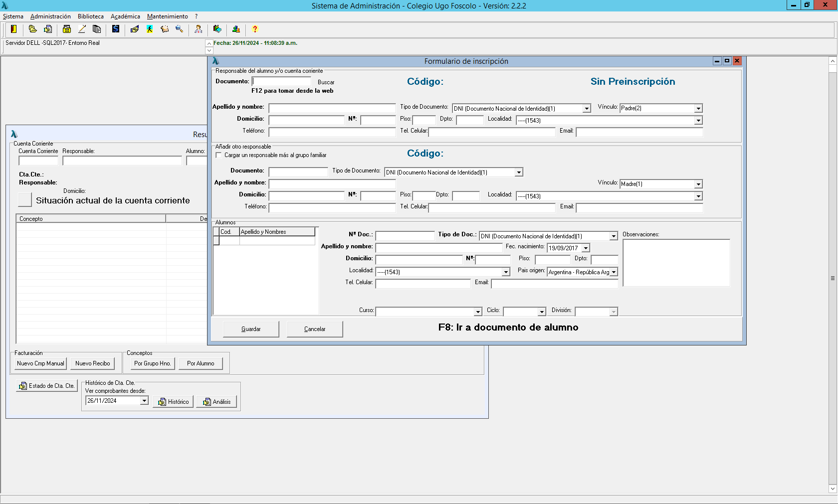The width and height of the screenshot is (838, 504).
Task: Click the magnifying glass search toolbar icon
Action: tap(180, 29)
